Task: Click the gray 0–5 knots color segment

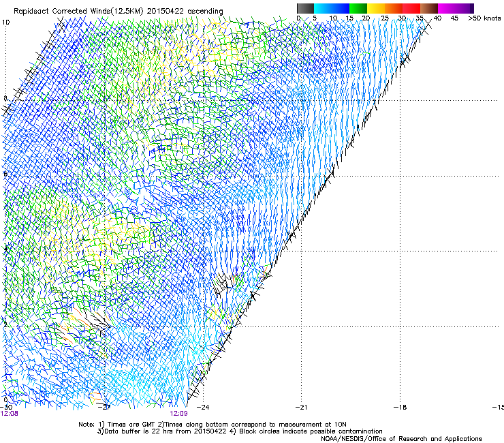Action: [305, 8]
